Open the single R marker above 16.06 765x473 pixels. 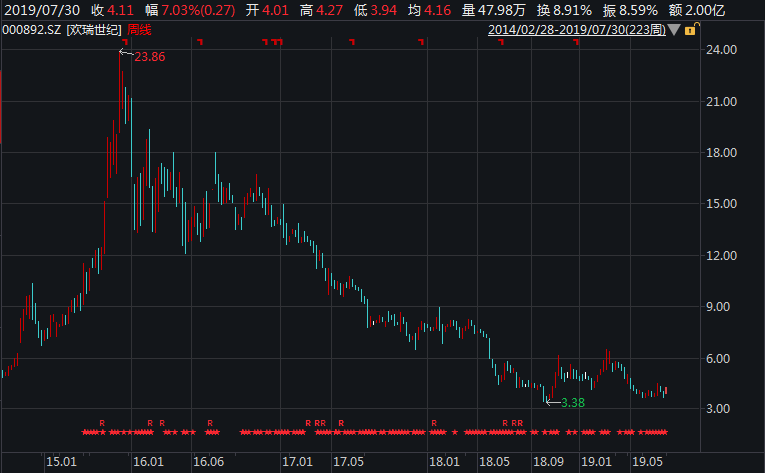(210, 423)
